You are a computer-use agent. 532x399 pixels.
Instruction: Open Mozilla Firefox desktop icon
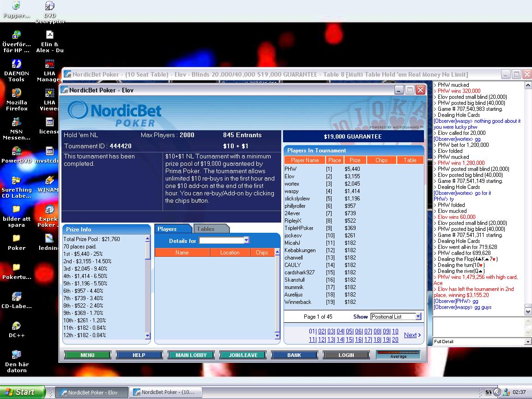coord(16,100)
